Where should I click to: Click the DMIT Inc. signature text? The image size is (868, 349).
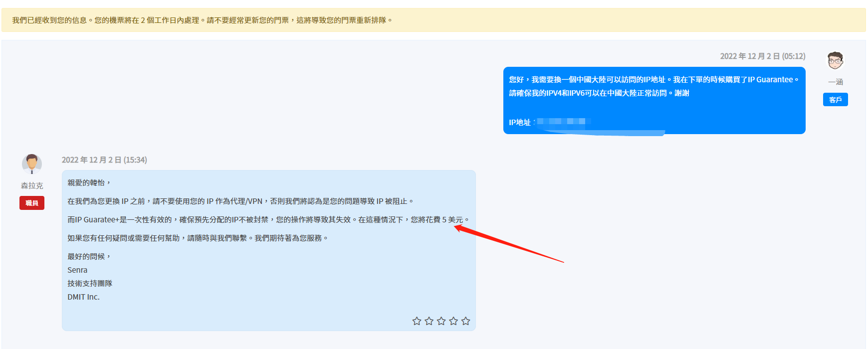click(84, 297)
